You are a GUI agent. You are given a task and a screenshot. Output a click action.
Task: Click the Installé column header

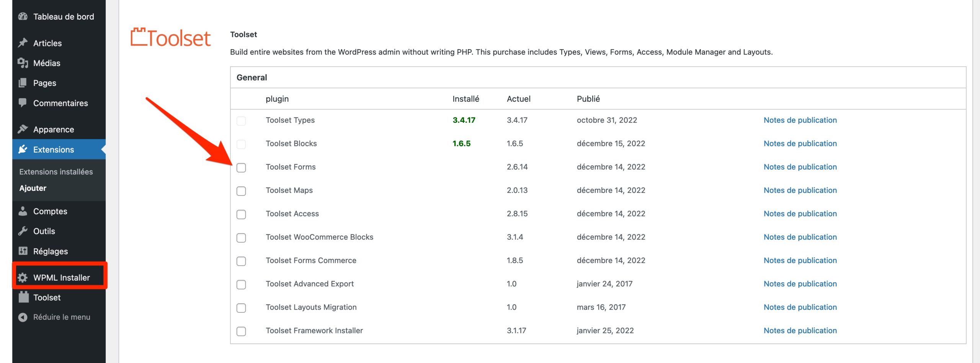point(465,99)
